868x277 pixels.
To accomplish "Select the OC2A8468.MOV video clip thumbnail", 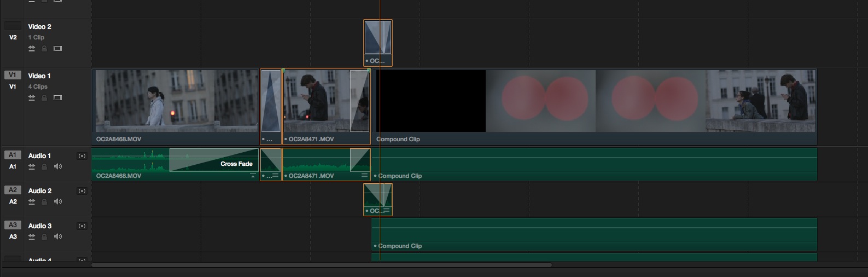I will coord(176,101).
